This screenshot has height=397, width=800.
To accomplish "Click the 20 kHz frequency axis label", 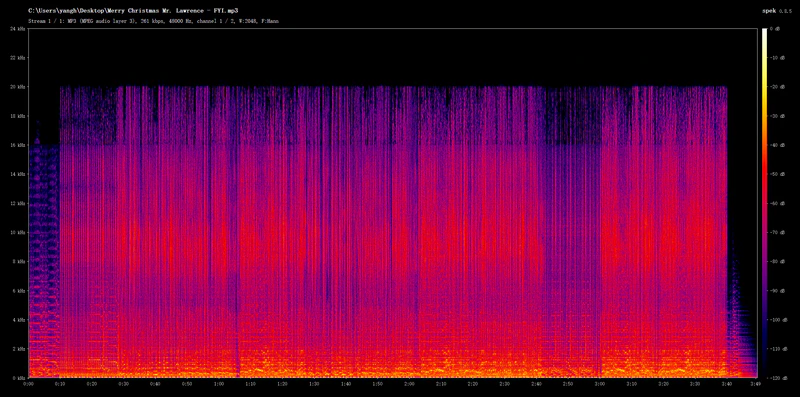I will coord(17,87).
